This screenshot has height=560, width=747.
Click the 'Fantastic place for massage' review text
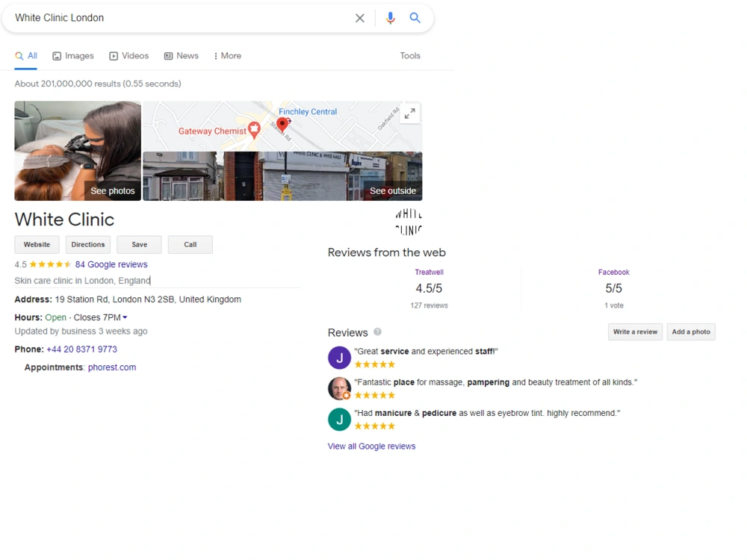tap(495, 382)
